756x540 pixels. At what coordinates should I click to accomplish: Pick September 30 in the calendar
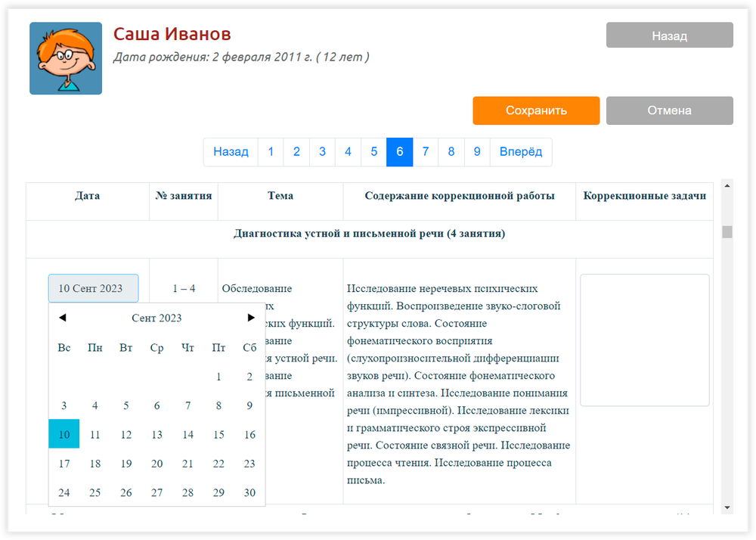tap(249, 492)
